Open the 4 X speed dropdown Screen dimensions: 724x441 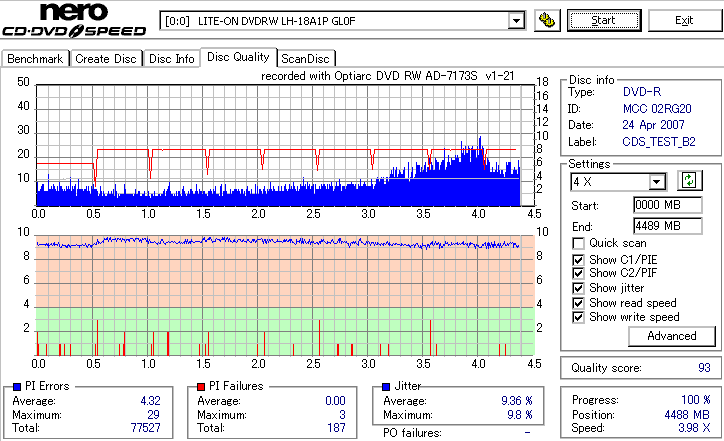coord(656,182)
